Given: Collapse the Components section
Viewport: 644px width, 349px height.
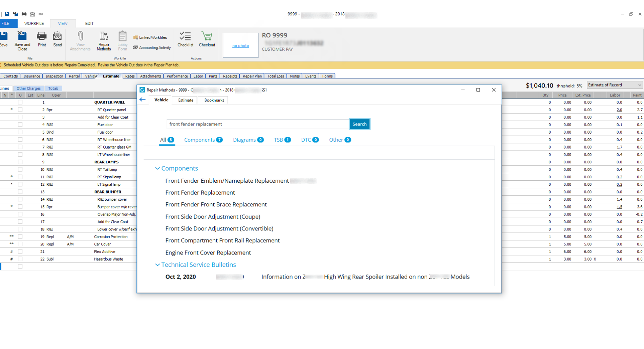Looking at the screenshot, I should click(157, 169).
